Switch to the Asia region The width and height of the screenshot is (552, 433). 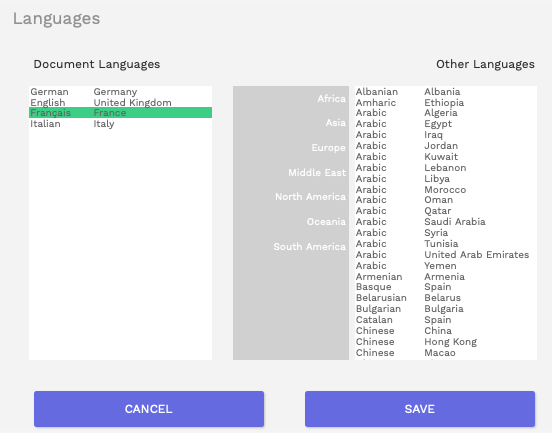(x=335, y=123)
